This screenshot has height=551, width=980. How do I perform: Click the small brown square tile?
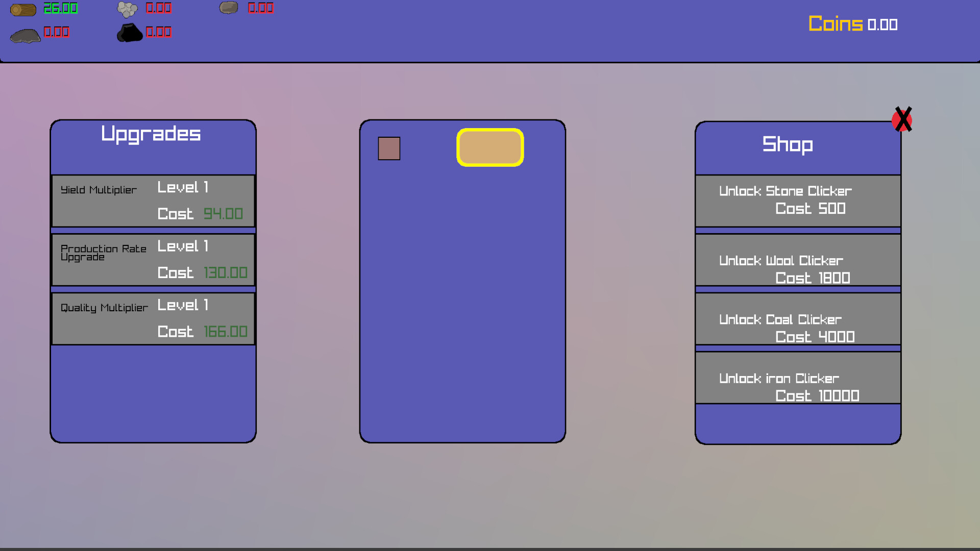[x=389, y=148]
